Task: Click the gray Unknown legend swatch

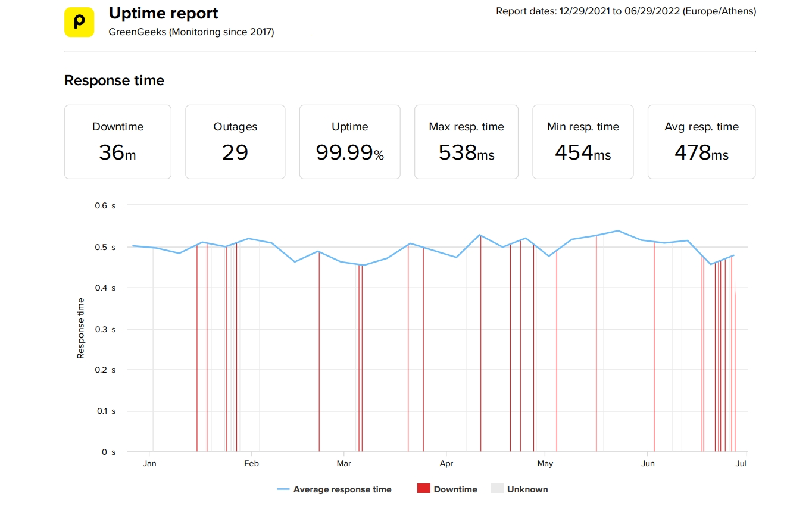Action: point(497,489)
